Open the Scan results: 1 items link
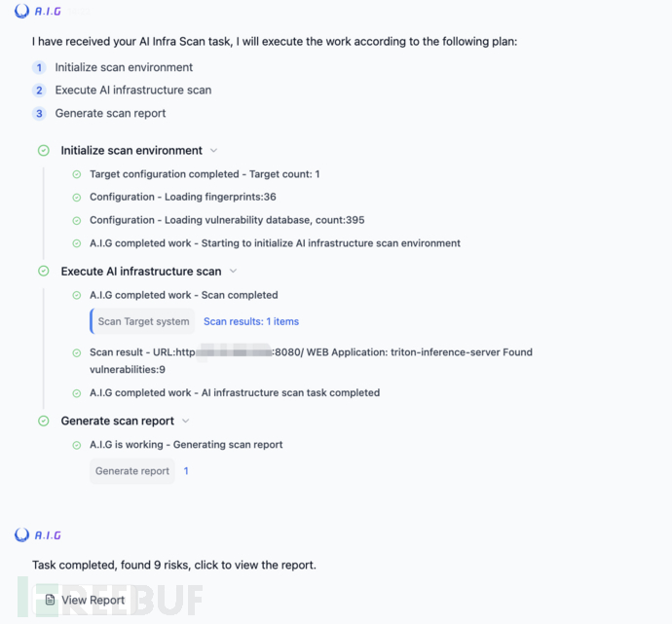This screenshot has width=672, height=624. [251, 321]
